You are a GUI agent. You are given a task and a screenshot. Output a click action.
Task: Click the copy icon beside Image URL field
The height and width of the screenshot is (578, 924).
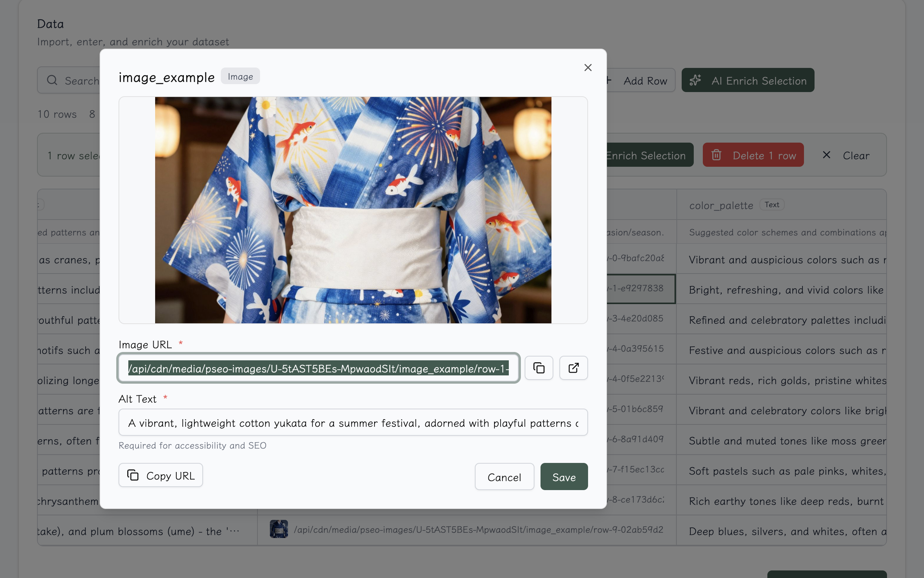click(539, 368)
